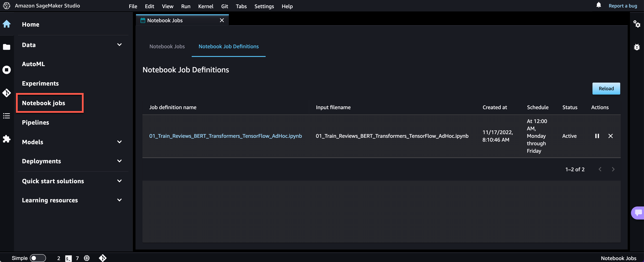Delete the active notebook job definition
This screenshot has height=262, width=644.
610,136
